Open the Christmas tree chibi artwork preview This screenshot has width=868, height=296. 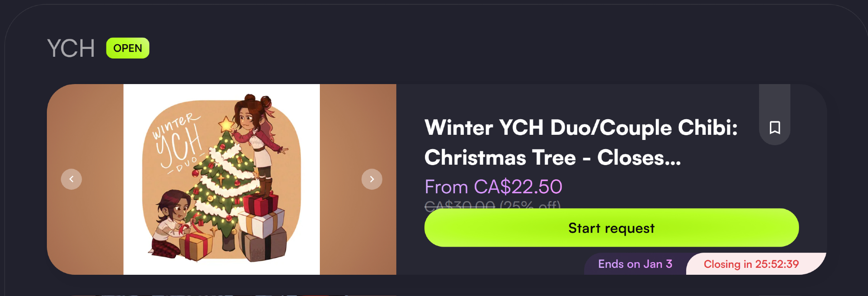pyautogui.click(x=222, y=179)
